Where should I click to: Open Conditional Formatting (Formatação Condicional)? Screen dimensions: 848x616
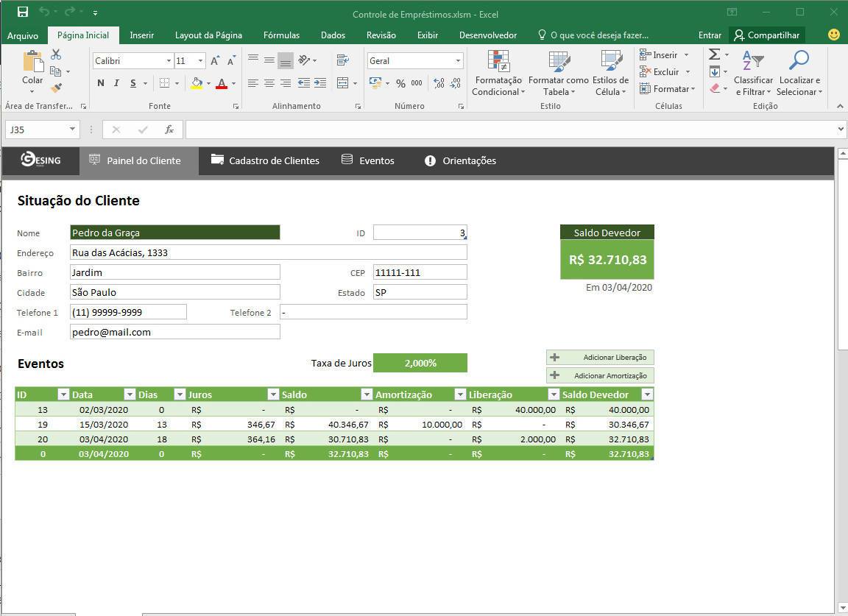498,74
